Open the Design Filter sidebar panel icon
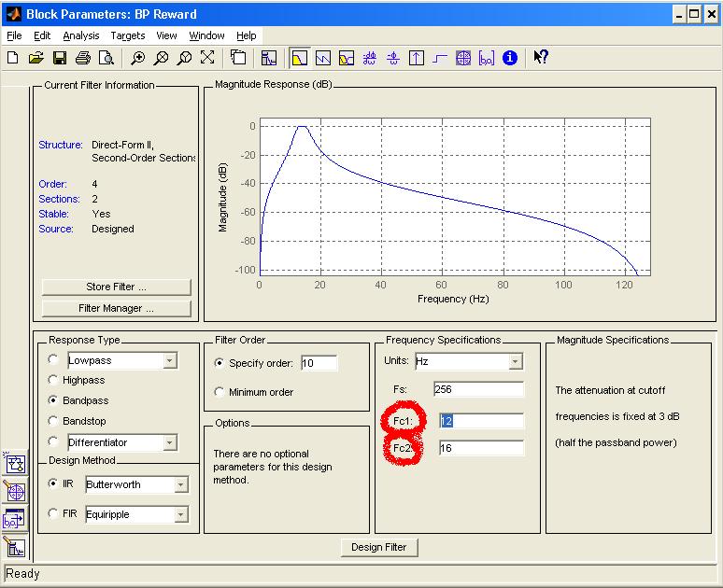 15,548
